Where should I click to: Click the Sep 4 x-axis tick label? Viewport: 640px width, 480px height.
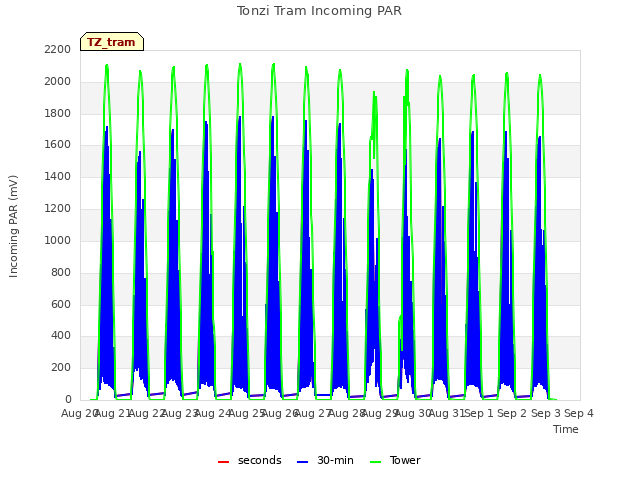click(579, 413)
